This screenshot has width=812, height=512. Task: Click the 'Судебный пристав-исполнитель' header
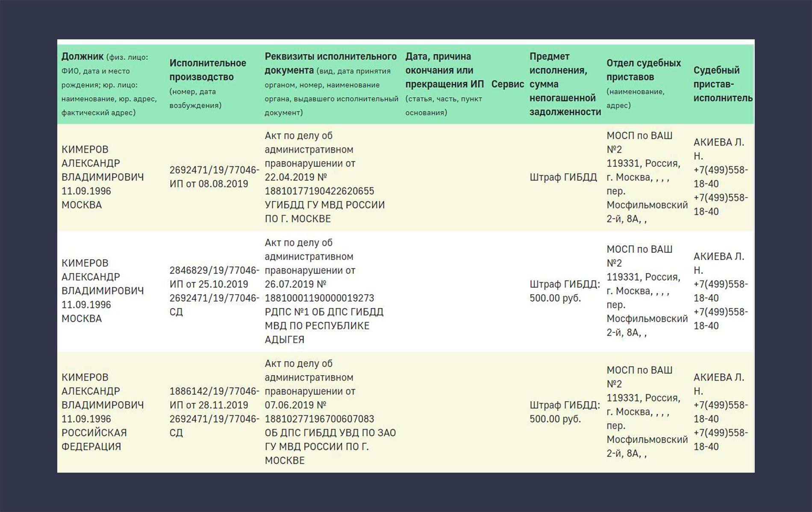tap(723, 84)
